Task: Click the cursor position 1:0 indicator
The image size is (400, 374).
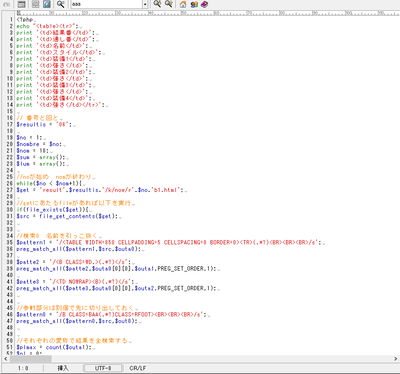Action: point(23,368)
